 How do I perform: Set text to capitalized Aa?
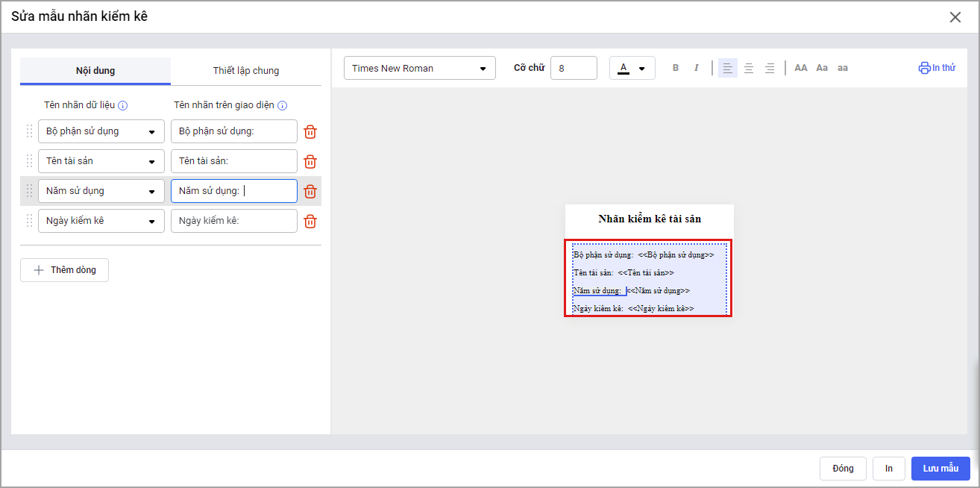pos(822,68)
